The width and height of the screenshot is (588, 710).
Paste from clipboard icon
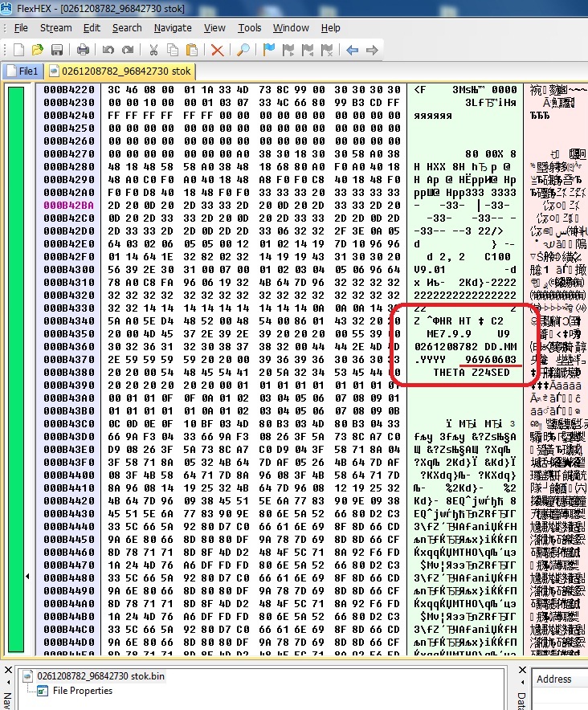click(x=192, y=50)
